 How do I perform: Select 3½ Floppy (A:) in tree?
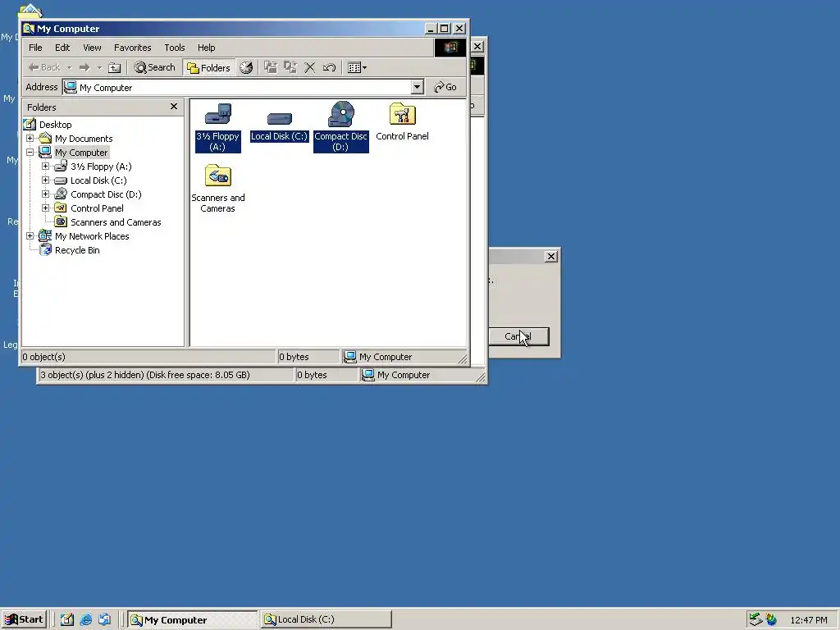click(x=101, y=167)
